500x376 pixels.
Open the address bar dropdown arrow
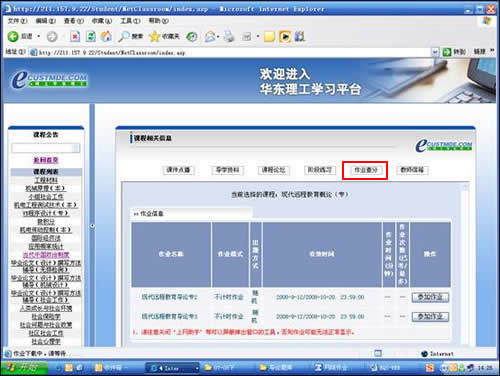435,52
